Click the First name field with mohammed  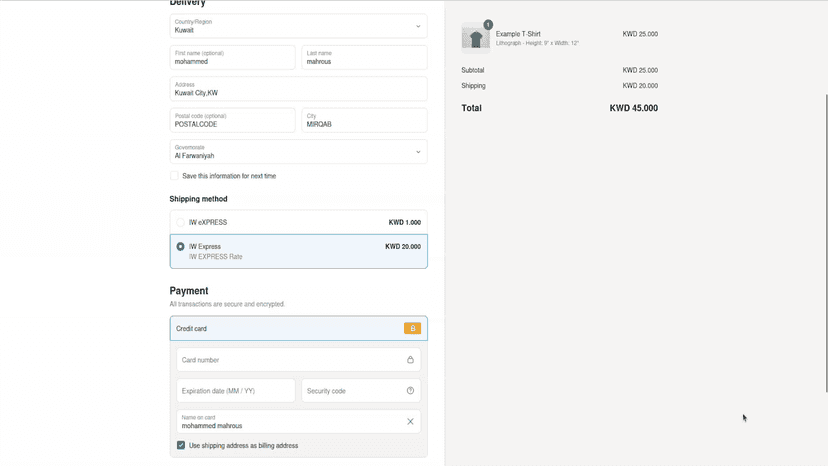(232, 58)
